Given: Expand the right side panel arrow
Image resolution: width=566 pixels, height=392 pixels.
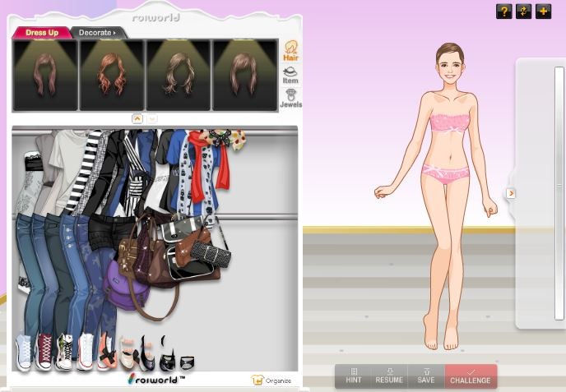Looking at the screenshot, I should (x=511, y=193).
